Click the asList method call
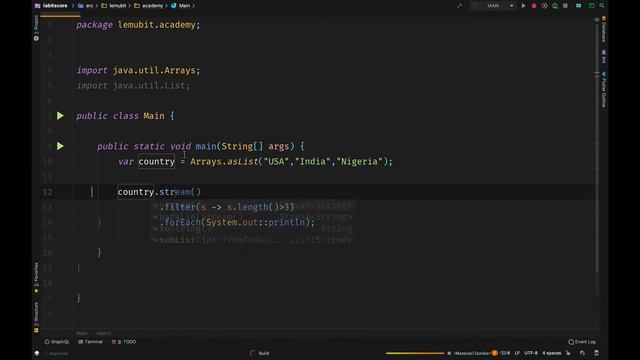The height and width of the screenshot is (360, 640). click(x=242, y=162)
